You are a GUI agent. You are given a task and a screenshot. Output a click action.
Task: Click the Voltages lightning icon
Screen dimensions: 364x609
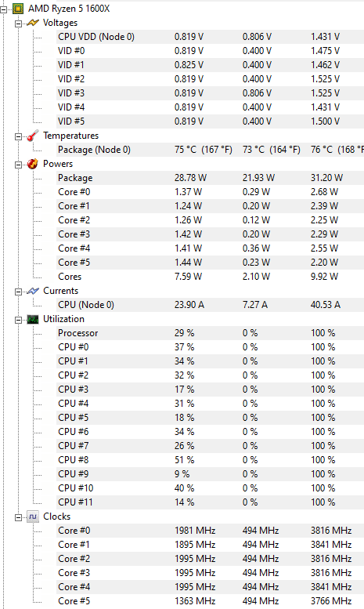(x=33, y=23)
